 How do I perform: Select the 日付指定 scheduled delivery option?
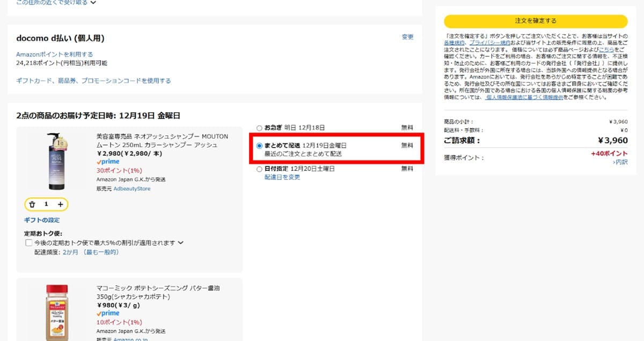tap(259, 169)
